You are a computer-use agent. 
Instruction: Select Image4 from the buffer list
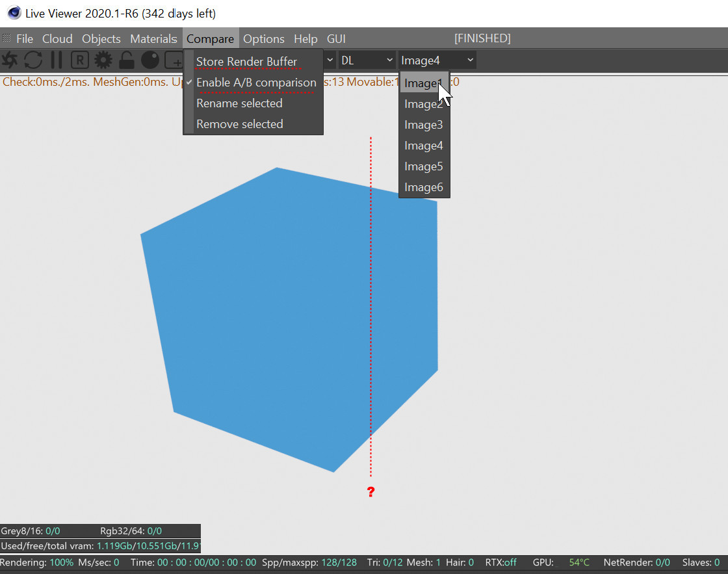point(424,146)
